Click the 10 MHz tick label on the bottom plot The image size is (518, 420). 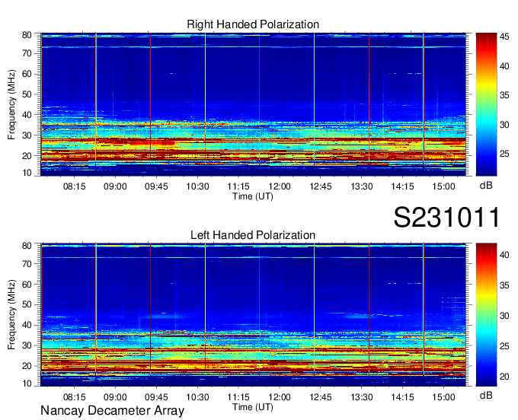click(27, 383)
